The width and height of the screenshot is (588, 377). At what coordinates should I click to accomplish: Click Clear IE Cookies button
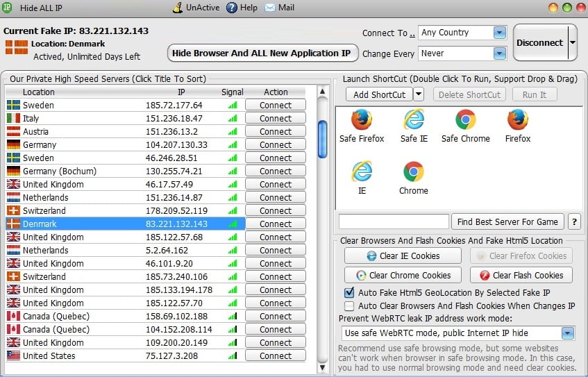pyautogui.click(x=403, y=255)
